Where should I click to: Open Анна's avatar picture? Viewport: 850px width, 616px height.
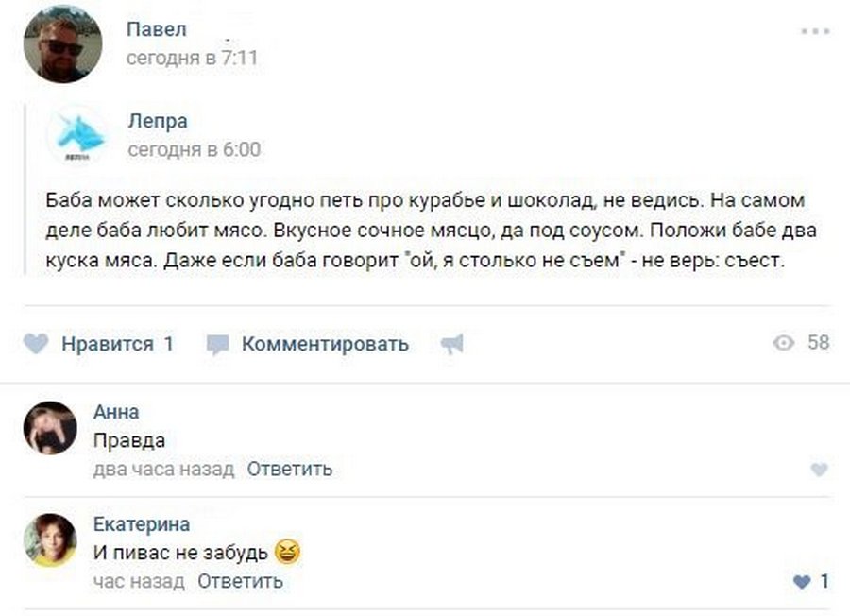(50, 428)
